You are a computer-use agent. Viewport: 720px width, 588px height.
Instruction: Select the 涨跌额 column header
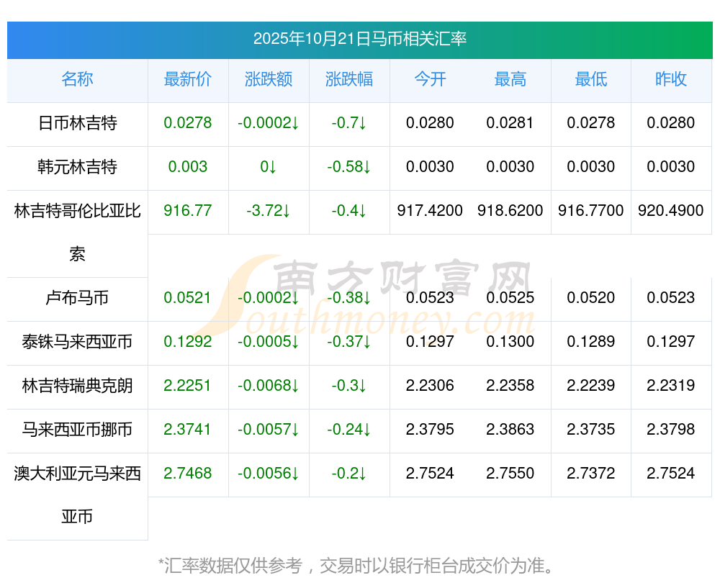(x=269, y=79)
